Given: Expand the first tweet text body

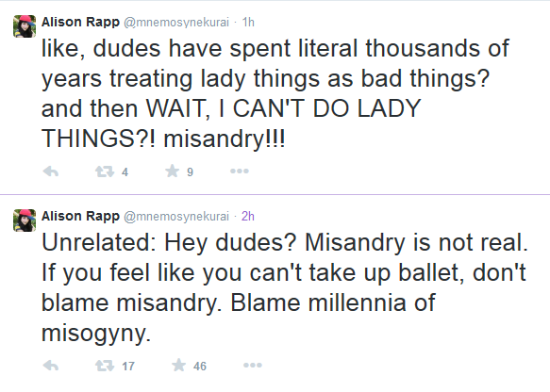Looking at the screenshot, I should point(275,93).
